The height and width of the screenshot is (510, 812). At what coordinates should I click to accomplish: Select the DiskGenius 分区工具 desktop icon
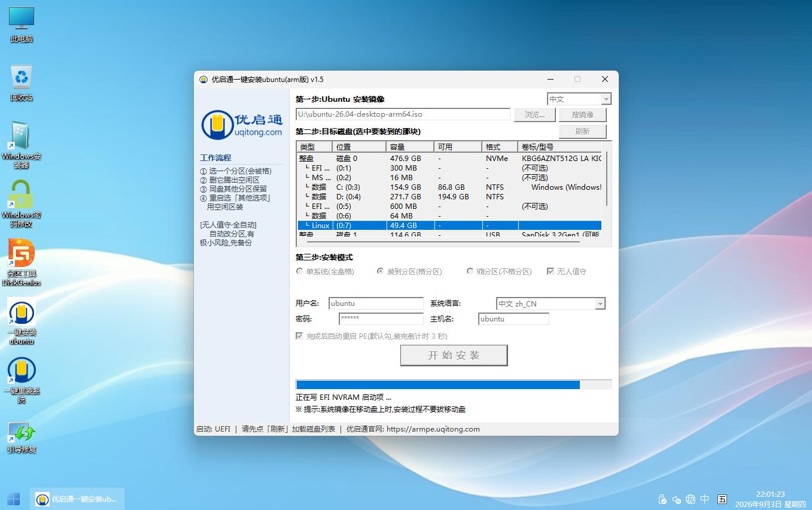(22, 262)
